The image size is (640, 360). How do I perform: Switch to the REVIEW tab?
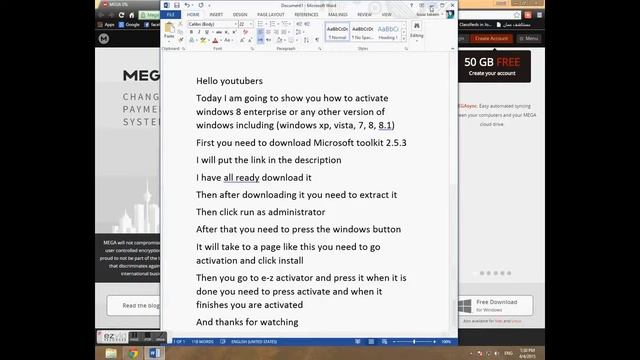pos(364,14)
